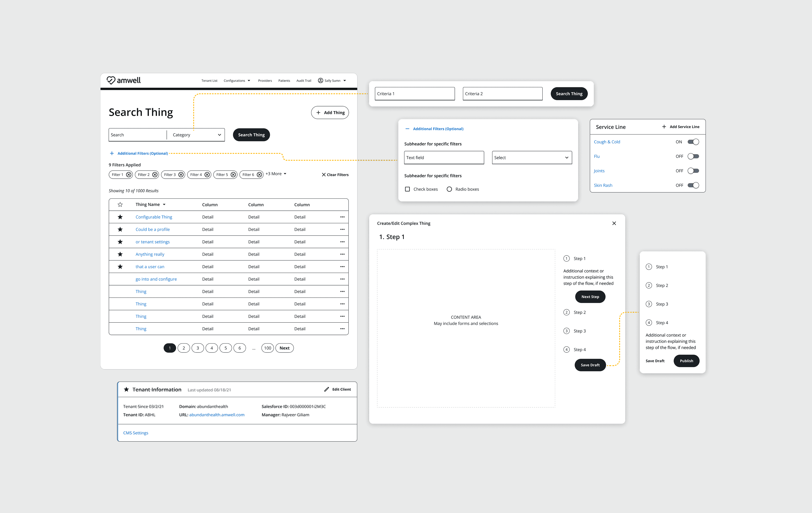
Task: Expand the +3 More filters dropdown
Action: (x=276, y=174)
